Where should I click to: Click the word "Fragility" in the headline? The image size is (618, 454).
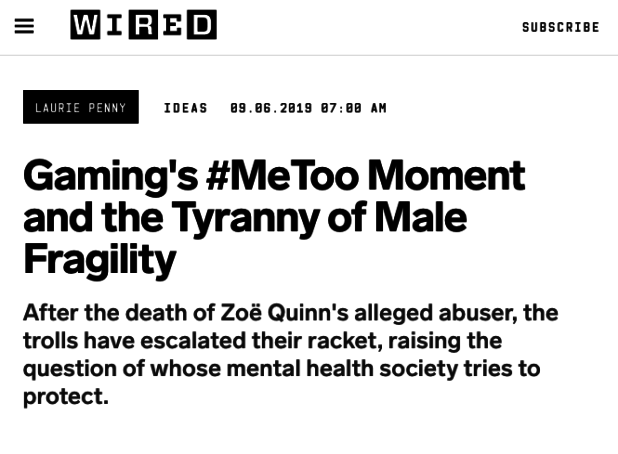point(100,259)
